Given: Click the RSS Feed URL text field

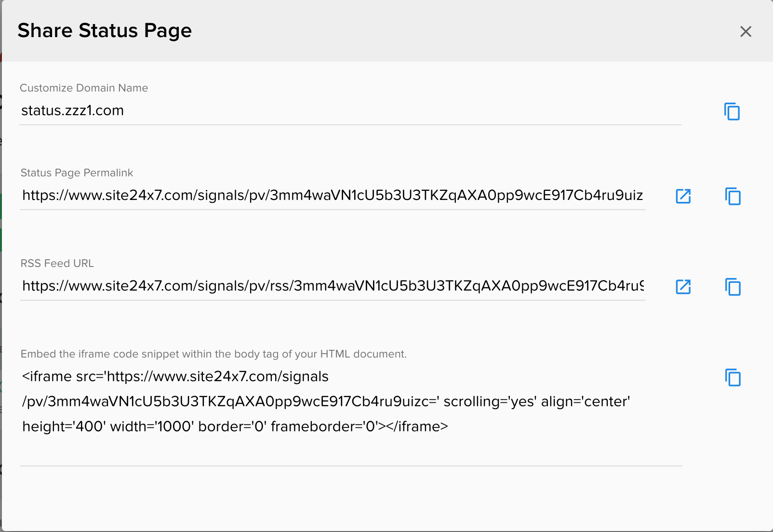Looking at the screenshot, I should 333,286.
